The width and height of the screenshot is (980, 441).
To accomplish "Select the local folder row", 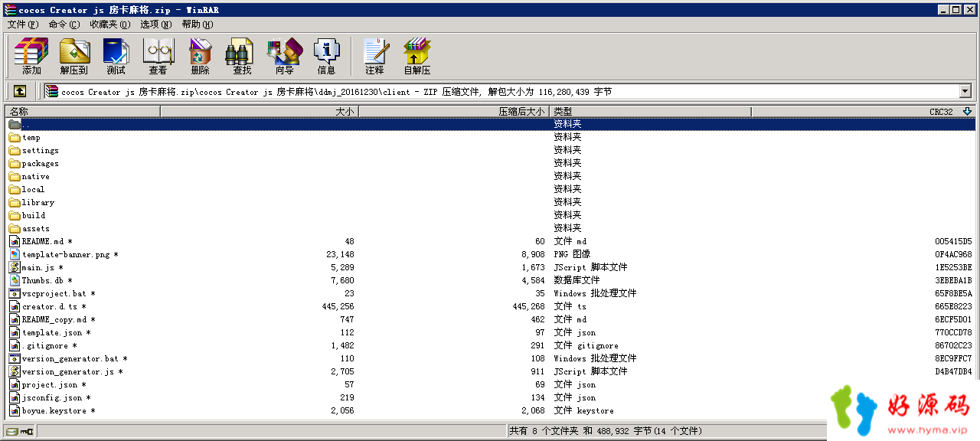I will pos(490,189).
